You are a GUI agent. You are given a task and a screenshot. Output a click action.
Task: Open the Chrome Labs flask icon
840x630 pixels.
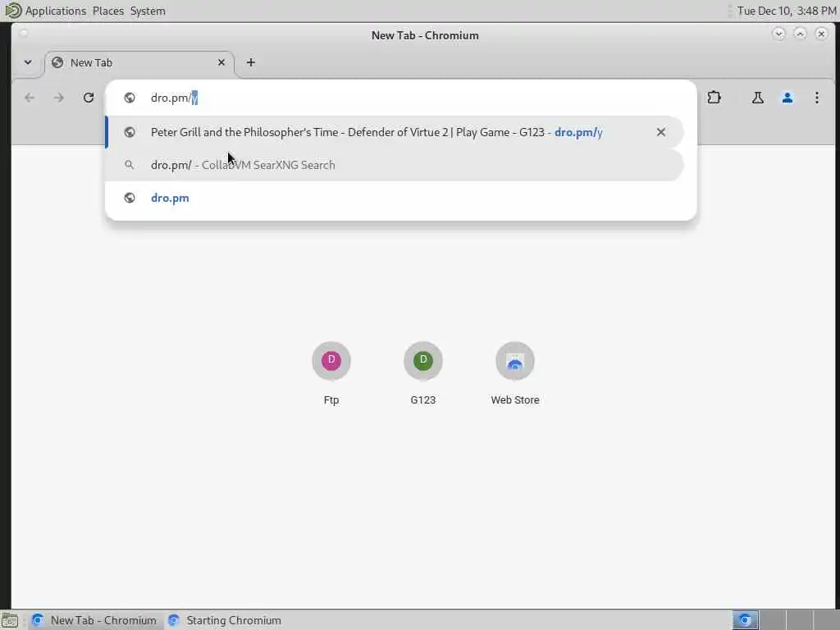pyautogui.click(x=757, y=98)
